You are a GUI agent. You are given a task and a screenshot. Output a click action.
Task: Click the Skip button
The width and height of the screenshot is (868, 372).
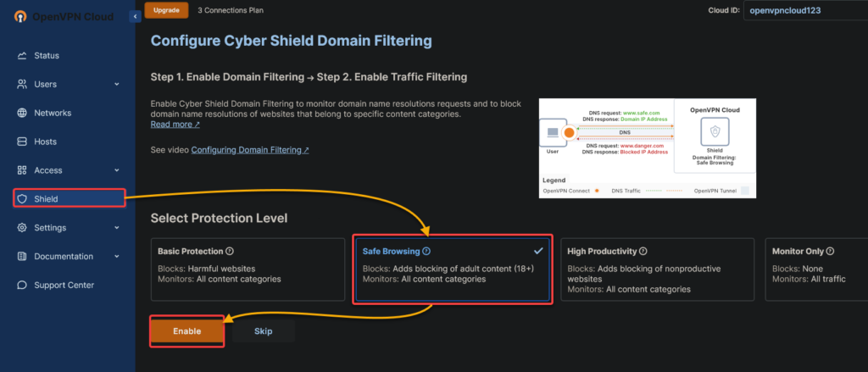tap(263, 330)
